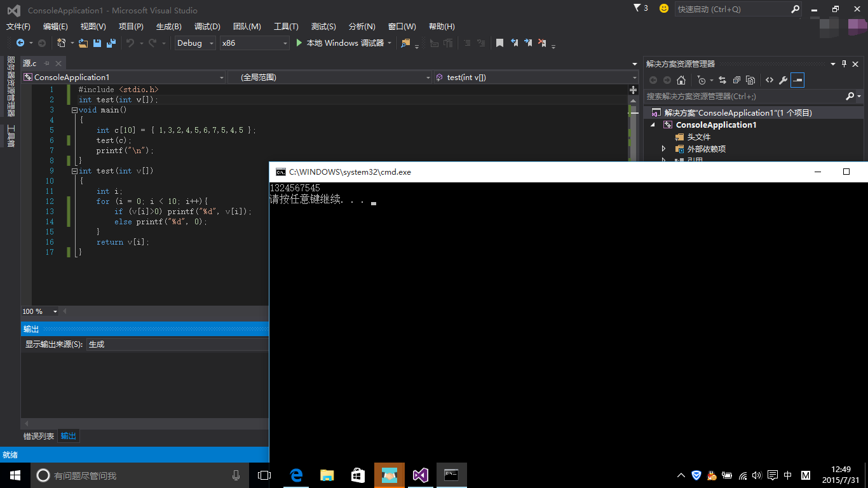Switch to the 错误列表 tab
Viewport: 868px width, 488px height.
39,436
